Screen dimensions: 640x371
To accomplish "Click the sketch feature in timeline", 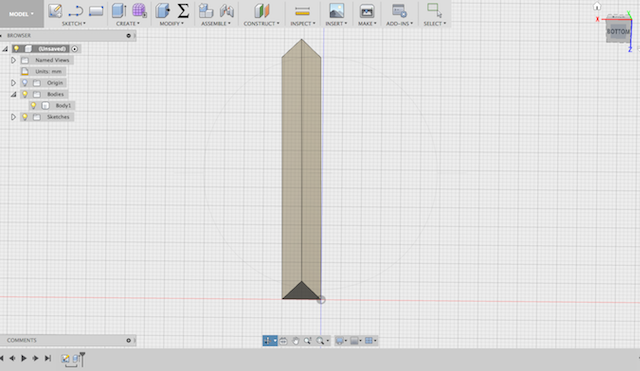I will pos(65,359).
